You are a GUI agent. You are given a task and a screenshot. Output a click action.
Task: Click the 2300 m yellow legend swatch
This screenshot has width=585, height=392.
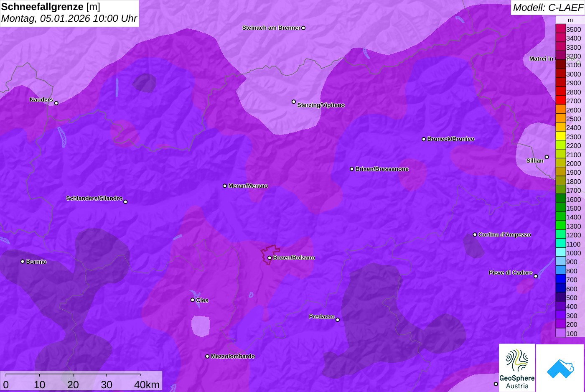coord(560,136)
